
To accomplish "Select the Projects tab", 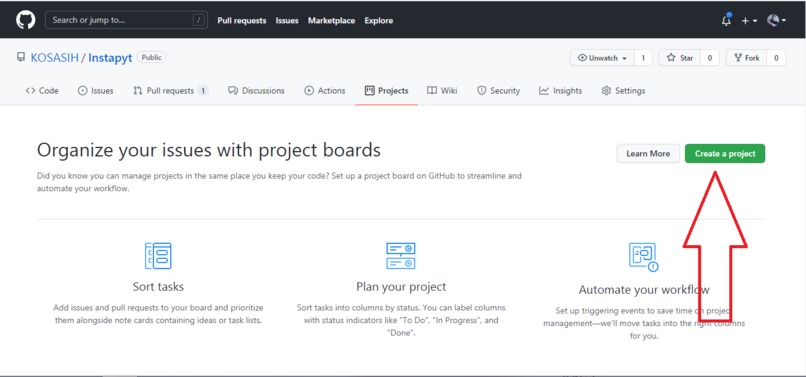I will (x=387, y=91).
